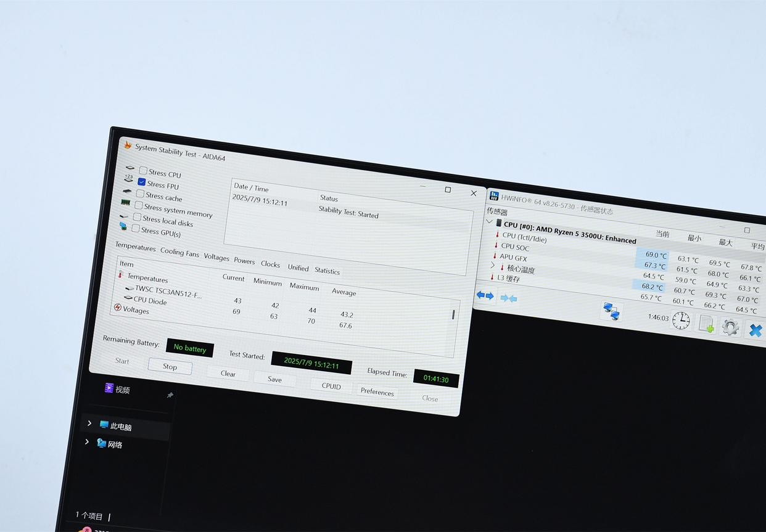Click the '1 个项目' status bar text

(x=89, y=515)
